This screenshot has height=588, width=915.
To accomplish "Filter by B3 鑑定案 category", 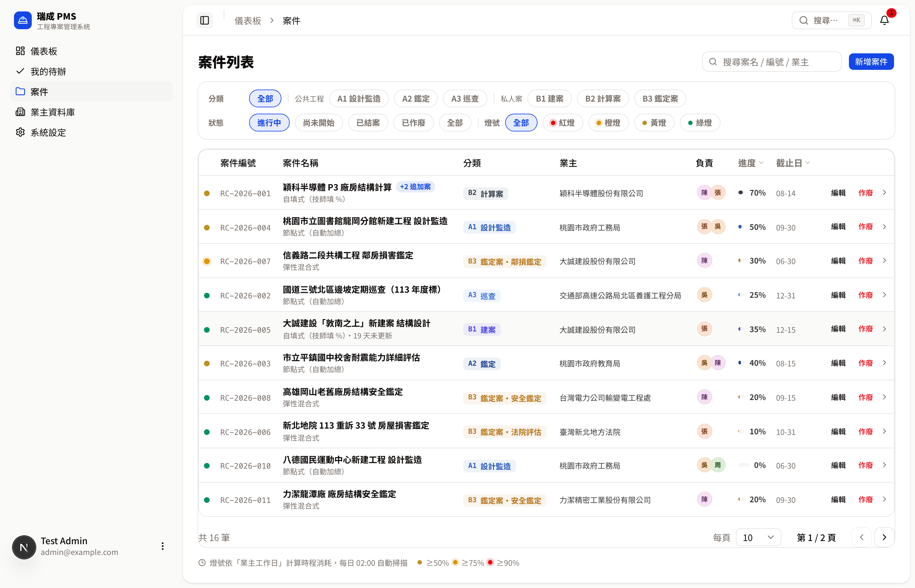I will point(660,98).
